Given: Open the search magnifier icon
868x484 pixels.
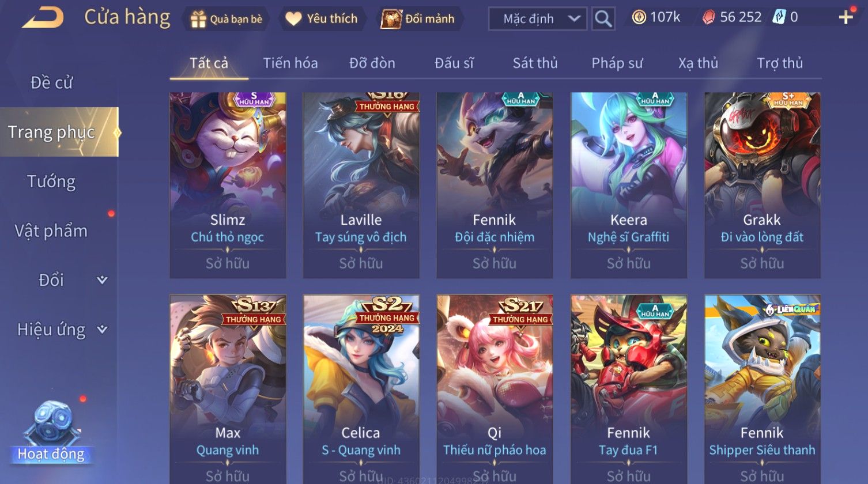Looking at the screenshot, I should pos(603,19).
